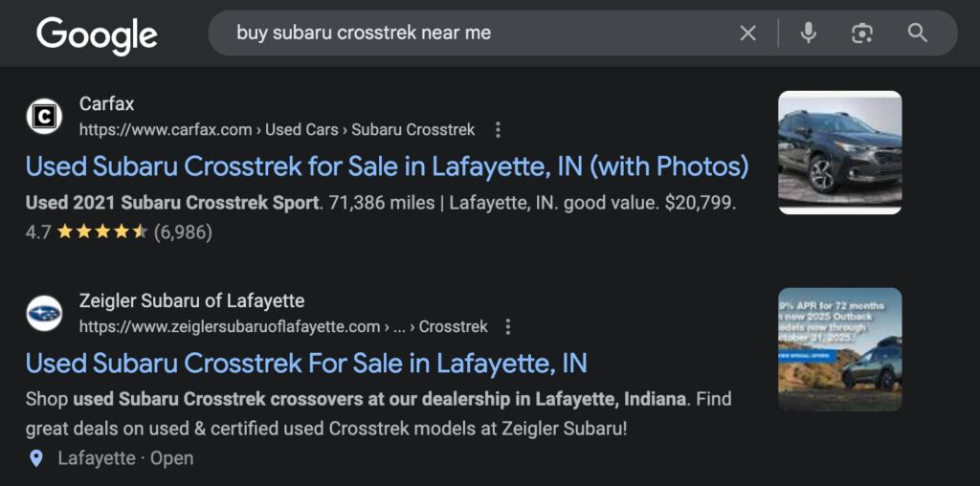Screen dimensions: 980x486
Task: Open more options for Carfax result
Action: [498, 130]
